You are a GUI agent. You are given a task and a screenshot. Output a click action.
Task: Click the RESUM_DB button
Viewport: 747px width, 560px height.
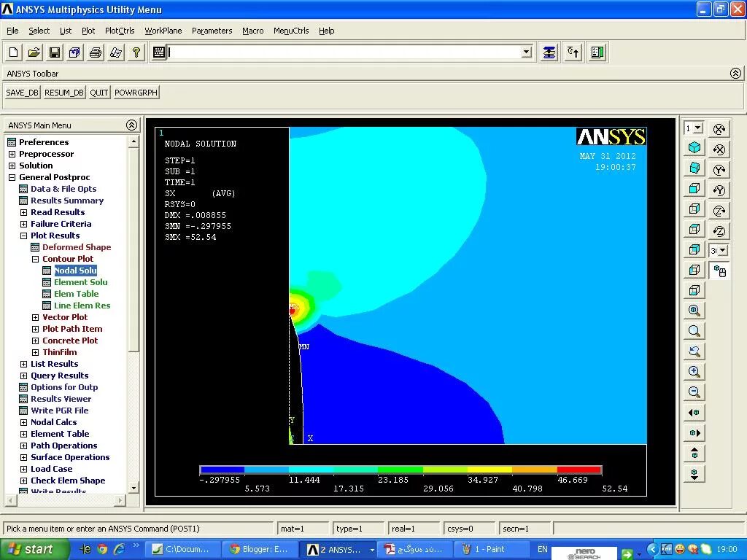[x=64, y=93]
